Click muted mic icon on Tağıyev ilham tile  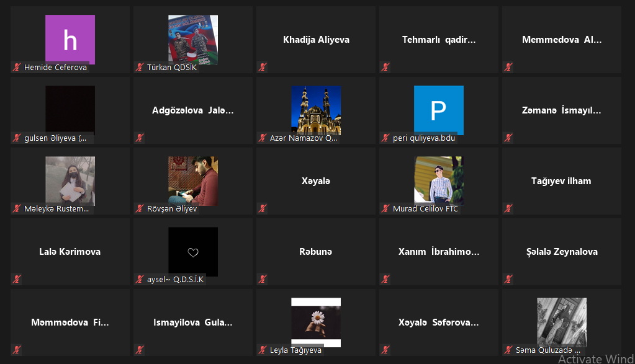508,209
